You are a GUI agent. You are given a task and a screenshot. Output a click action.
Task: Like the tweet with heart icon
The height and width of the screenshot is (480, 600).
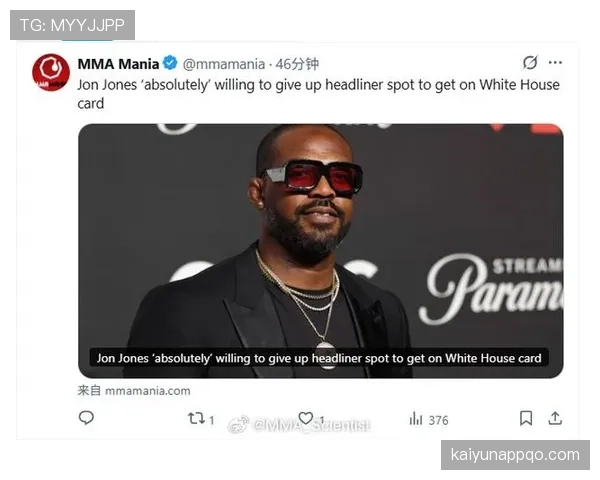pyautogui.click(x=306, y=418)
